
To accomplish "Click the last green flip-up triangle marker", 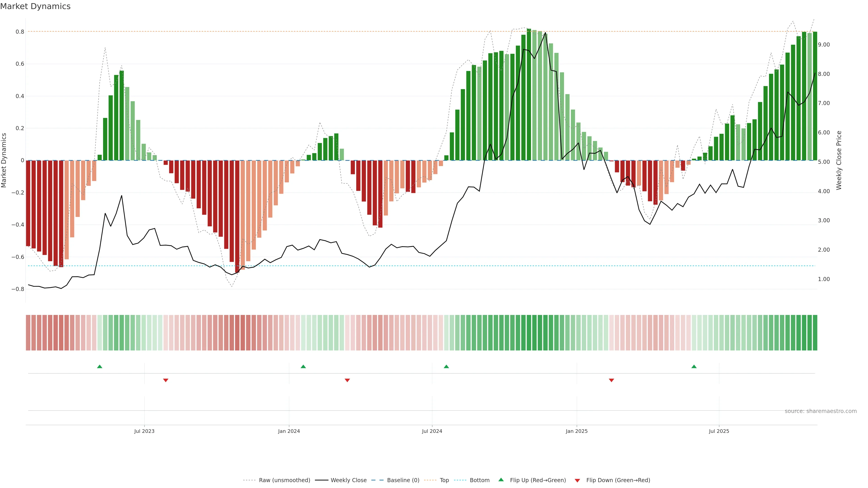I will point(694,366).
